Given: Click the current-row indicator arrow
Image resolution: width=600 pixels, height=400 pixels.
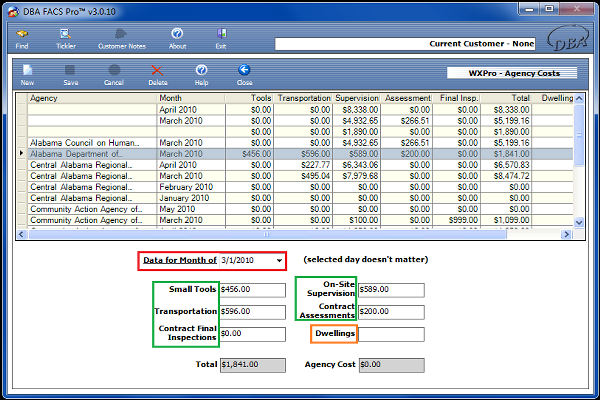Looking at the screenshot, I should (21, 153).
